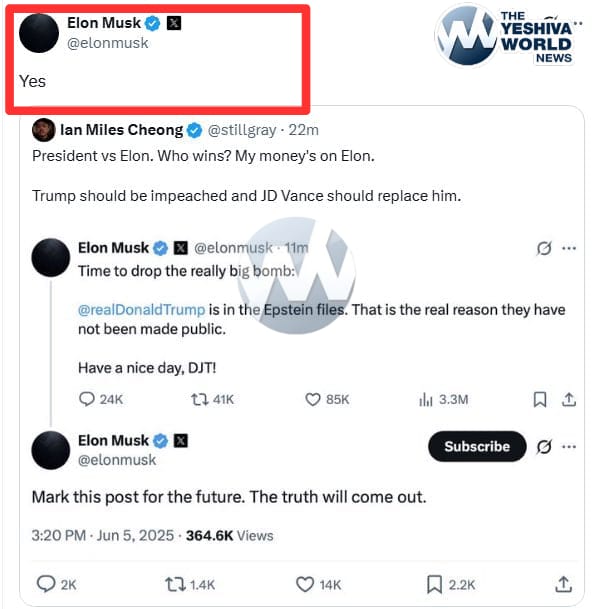Open the @stillgray handle link
The width and height of the screenshot is (593, 609).
click(242, 130)
